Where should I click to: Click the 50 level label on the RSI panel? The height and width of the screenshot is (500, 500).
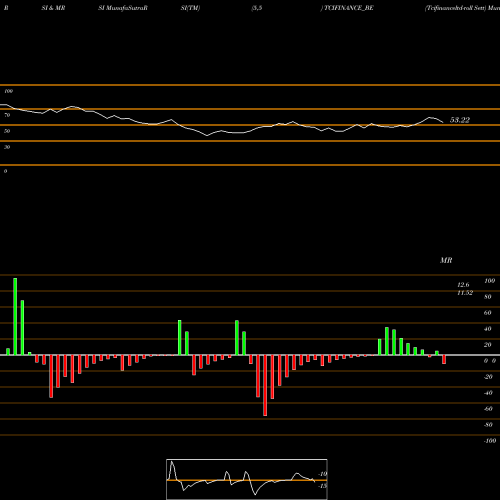[7, 131]
